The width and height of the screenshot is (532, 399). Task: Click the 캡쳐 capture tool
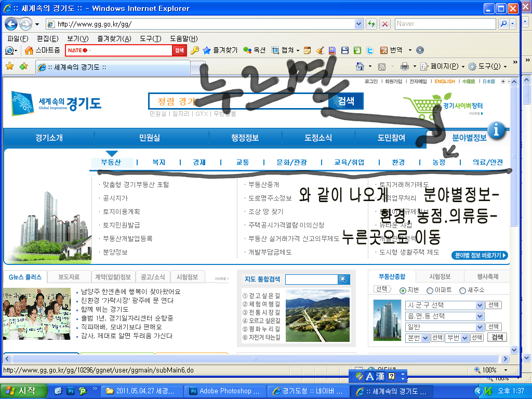283,50
